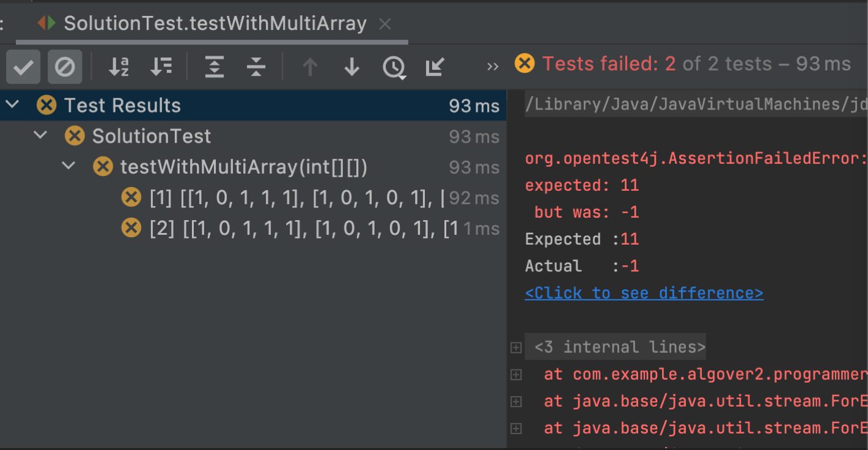Click the 1 ms duration of case [2]
The width and height of the screenshot is (868, 450).
click(x=481, y=229)
